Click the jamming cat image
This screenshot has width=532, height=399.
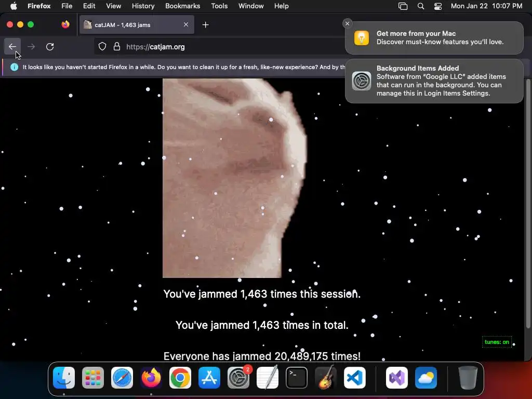pos(234,178)
